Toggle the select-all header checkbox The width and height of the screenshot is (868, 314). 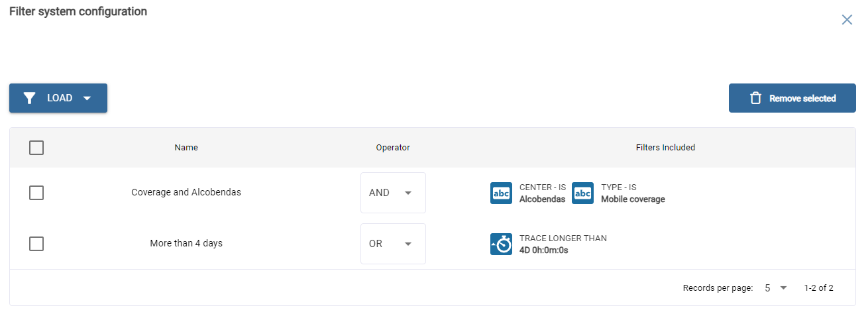point(36,148)
